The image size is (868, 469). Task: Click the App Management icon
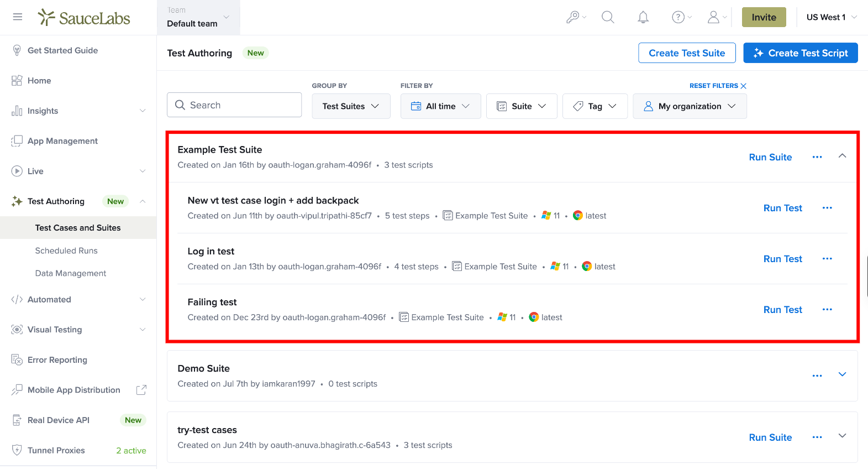pyautogui.click(x=17, y=141)
